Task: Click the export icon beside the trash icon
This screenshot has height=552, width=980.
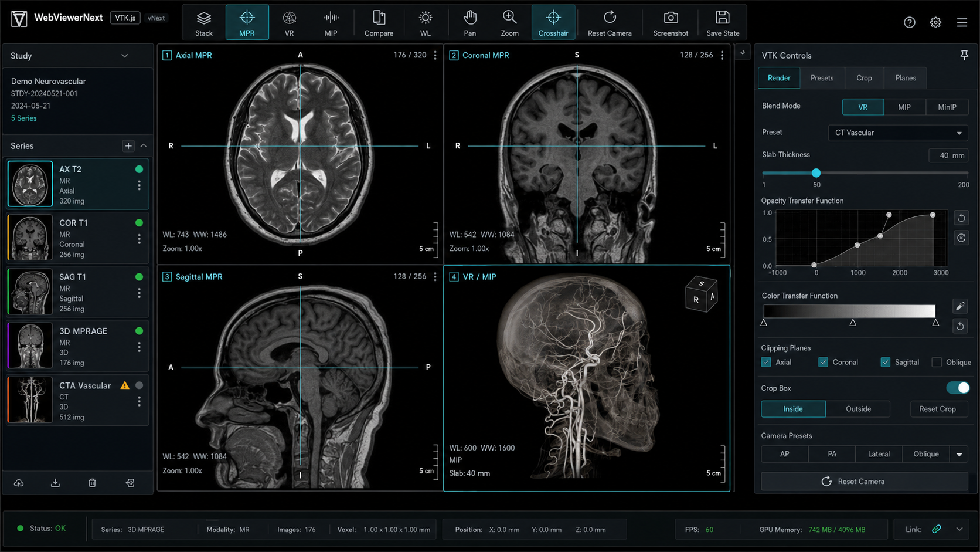Action: pos(130,483)
